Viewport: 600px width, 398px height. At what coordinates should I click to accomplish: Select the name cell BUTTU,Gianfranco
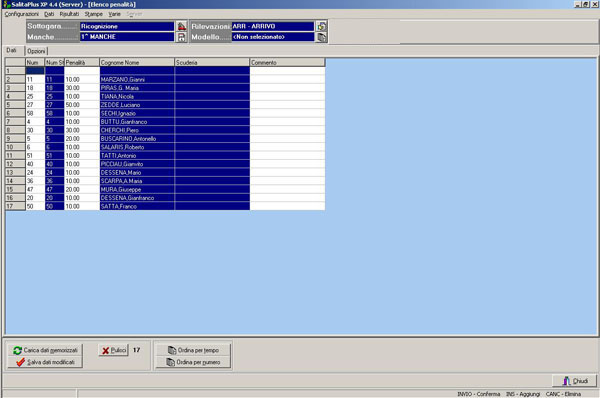[x=137, y=122]
